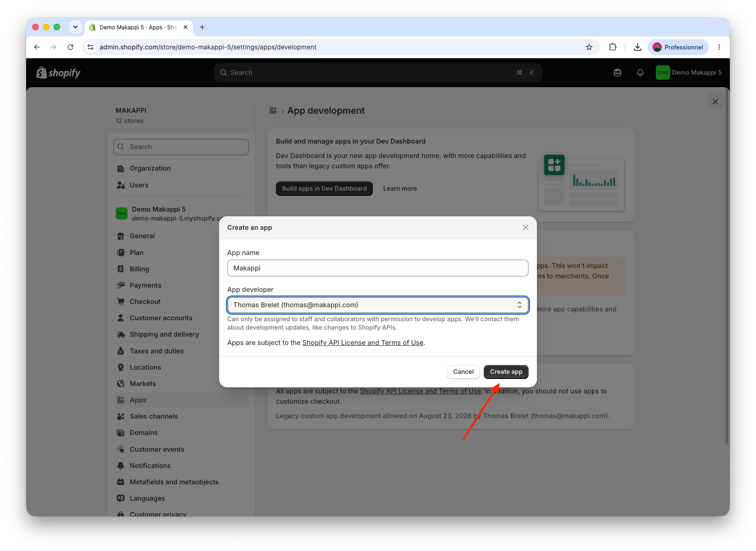Viewport: 756px width, 551px height.
Task: Open the Shopify API License link in dialog
Action: [x=363, y=343]
